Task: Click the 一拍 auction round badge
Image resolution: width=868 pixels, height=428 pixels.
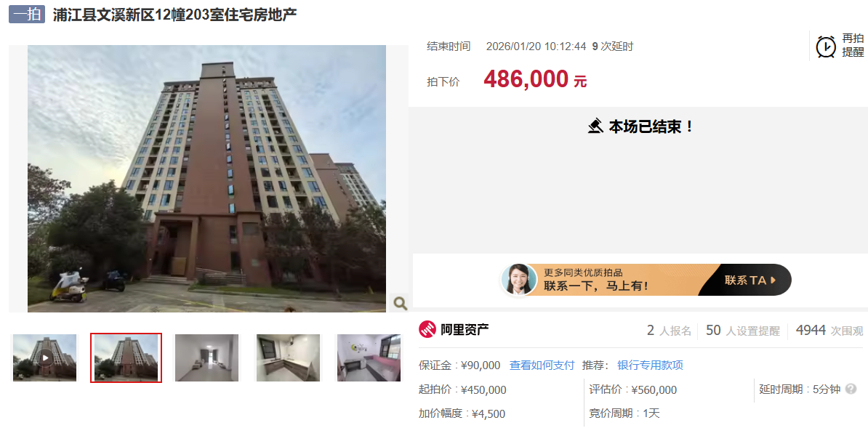Action: click(27, 15)
